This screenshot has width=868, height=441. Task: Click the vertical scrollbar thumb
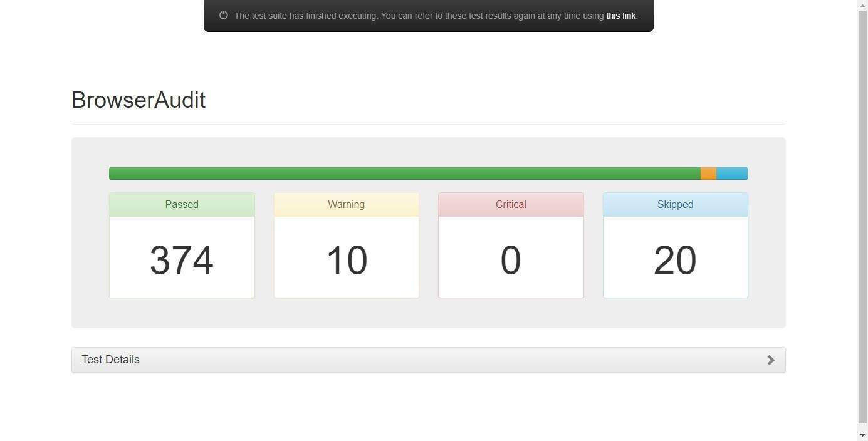(862, 213)
